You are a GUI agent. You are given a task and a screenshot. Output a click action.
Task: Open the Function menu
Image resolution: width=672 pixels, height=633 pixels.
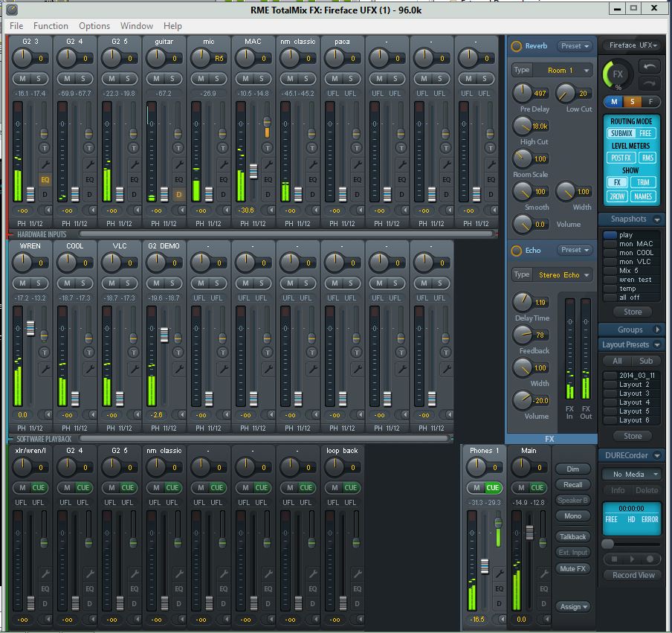click(51, 26)
